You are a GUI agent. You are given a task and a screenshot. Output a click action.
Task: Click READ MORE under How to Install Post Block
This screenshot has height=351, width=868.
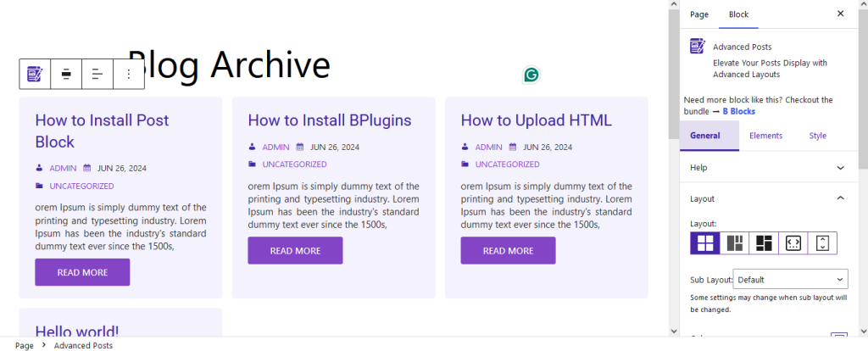pyautogui.click(x=82, y=272)
